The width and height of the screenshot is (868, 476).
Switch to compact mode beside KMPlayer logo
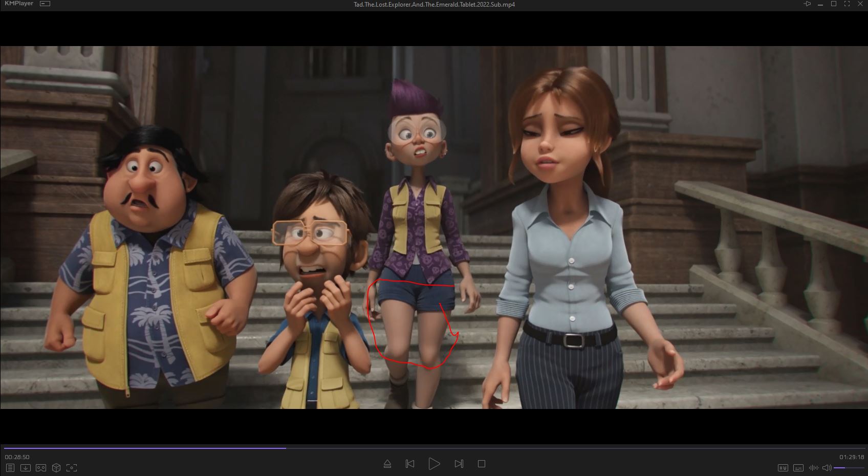[45, 4]
